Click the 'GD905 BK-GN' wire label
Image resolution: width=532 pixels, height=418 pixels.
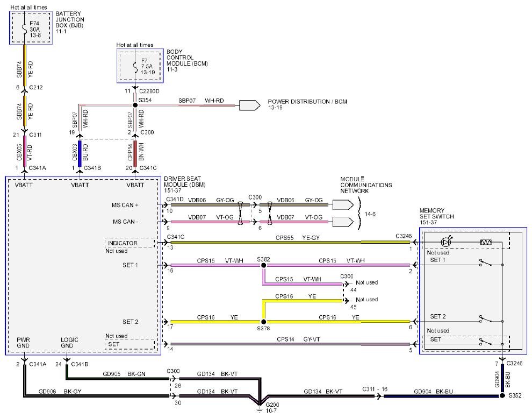coord(124,374)
